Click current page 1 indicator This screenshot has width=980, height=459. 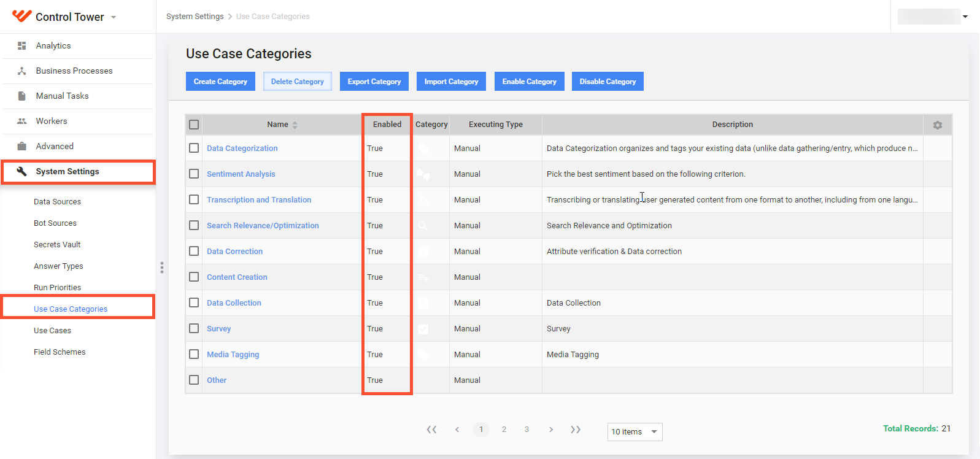pyautogui.click(x=481, y=430)
